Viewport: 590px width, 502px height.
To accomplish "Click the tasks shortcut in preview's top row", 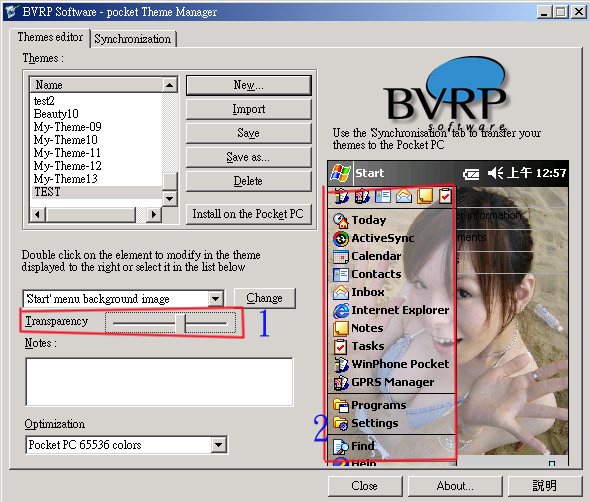I will pos(445,196).
